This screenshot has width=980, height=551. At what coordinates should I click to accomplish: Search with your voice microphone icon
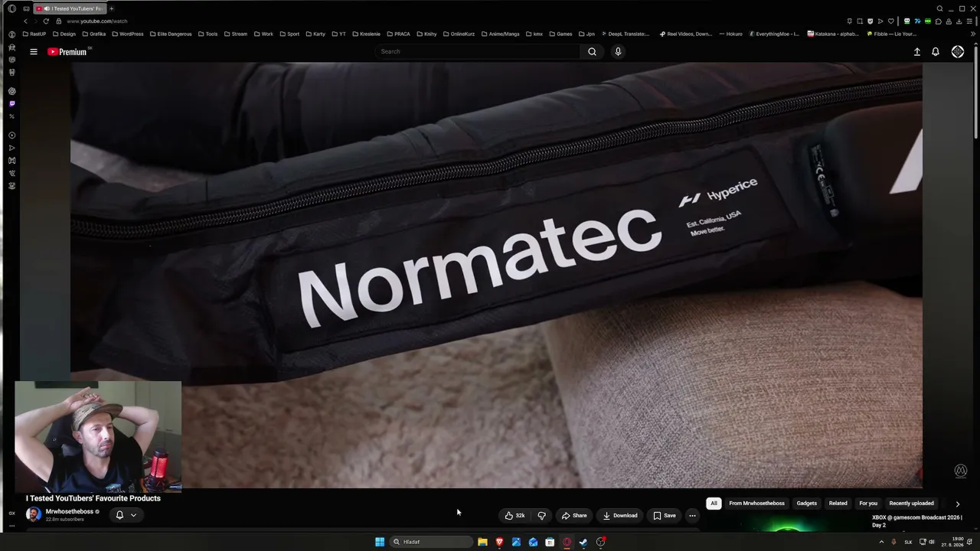pyautogui.click(x=618, y=52)
